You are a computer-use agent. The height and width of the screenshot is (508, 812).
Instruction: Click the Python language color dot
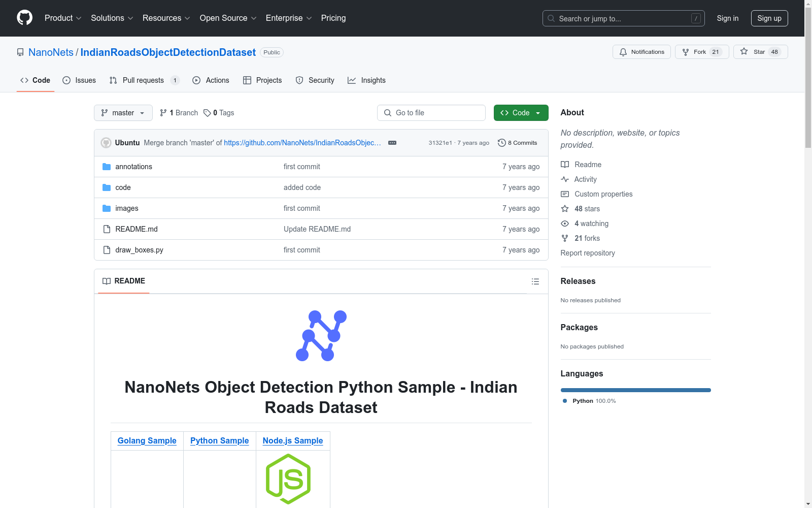coord(565,401)
